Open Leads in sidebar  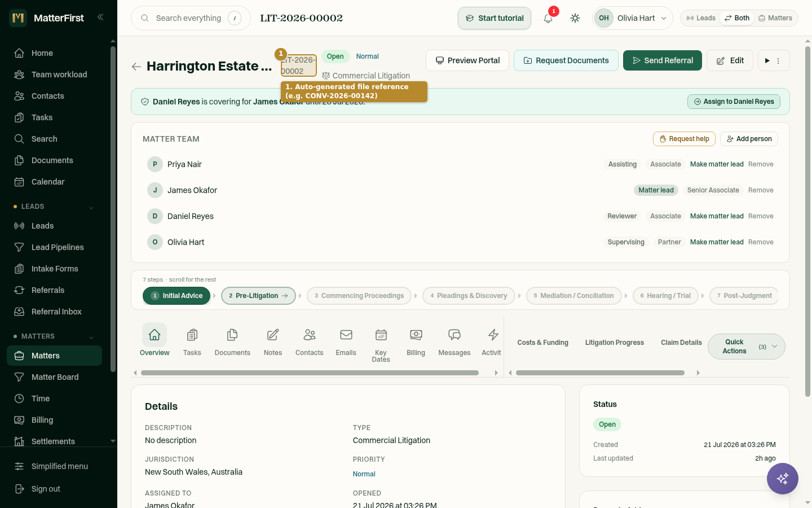point(54,226)
